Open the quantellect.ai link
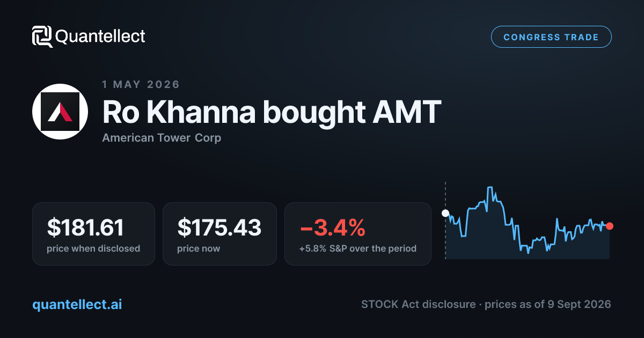This screenshot has height=338, width=644. (77, 304)
